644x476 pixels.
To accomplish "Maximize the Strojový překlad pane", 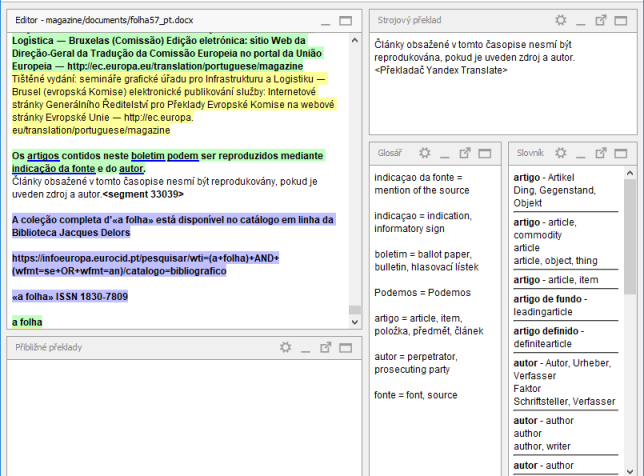I will click(621, 21).
